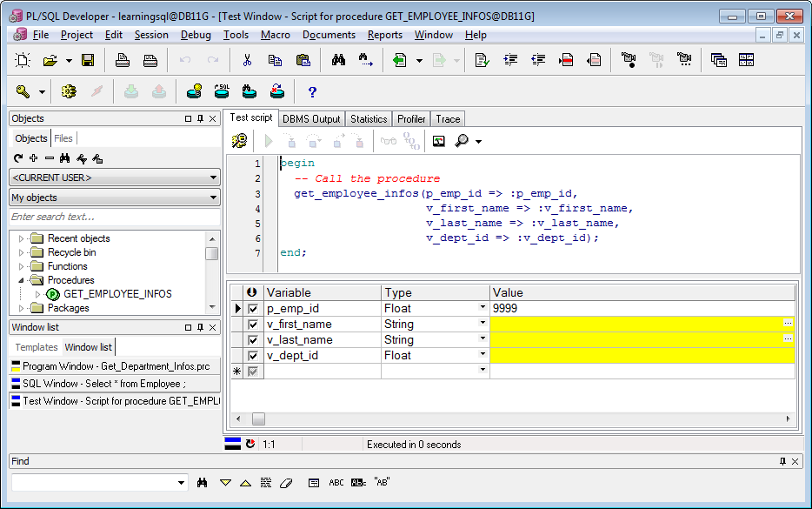Click the variables grid horizontal scrollbar thumb
The height and width of the screenshot is (509, 812).
258,419
